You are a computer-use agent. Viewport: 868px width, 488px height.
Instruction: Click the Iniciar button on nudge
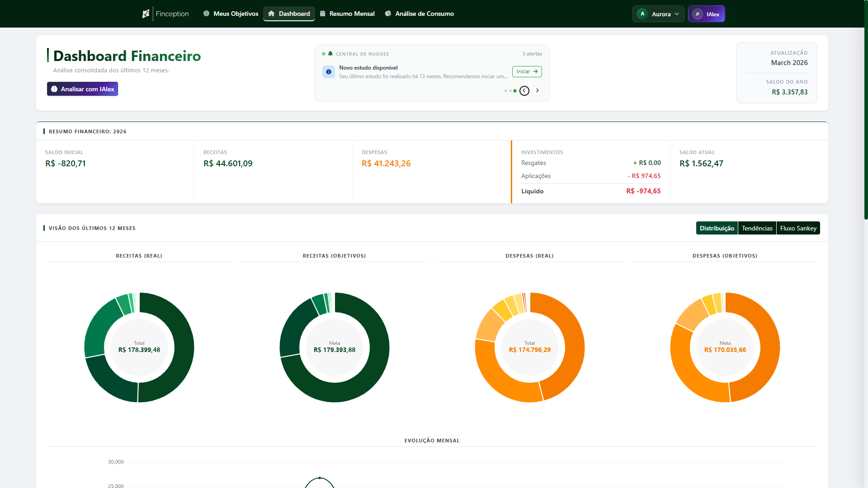tap(527, 71)
